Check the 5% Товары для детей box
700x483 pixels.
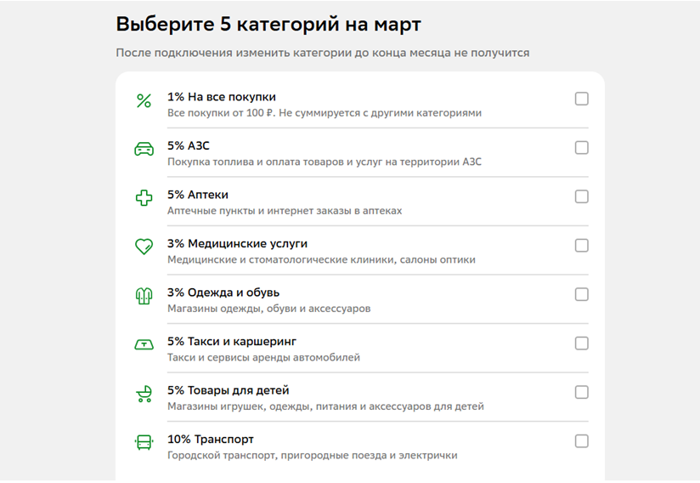point(582,392)
